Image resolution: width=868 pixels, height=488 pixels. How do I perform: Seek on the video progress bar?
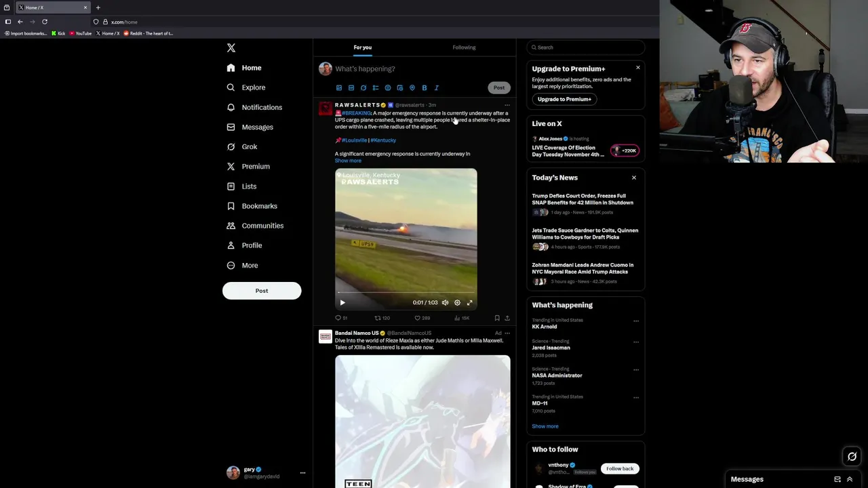406,293
